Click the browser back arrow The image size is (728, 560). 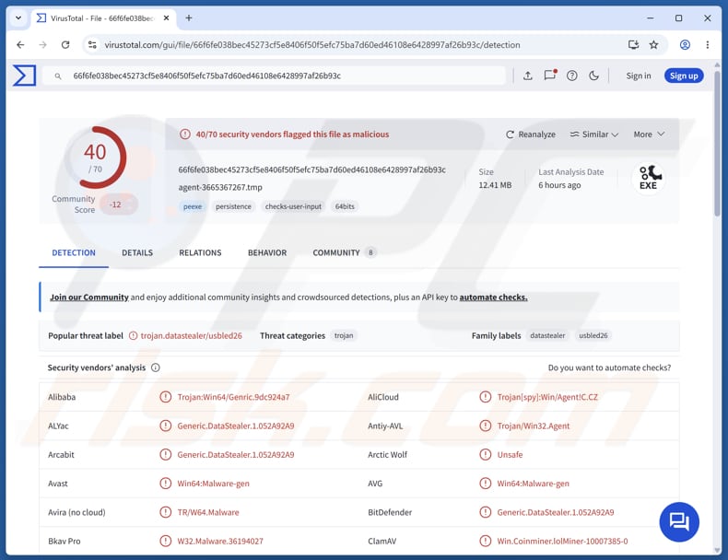[x=20, y=44]
